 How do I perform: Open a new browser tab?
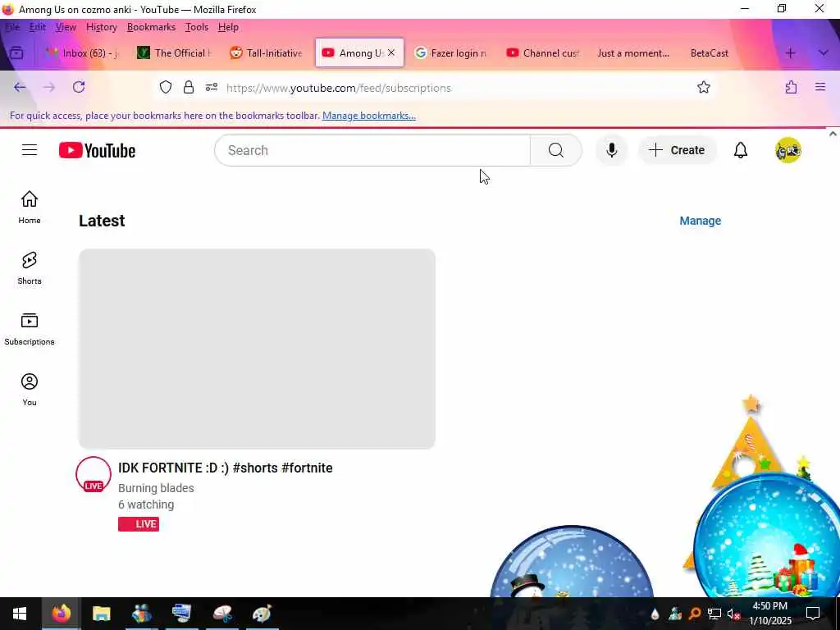pyautogui.click(x=790, y=53)
